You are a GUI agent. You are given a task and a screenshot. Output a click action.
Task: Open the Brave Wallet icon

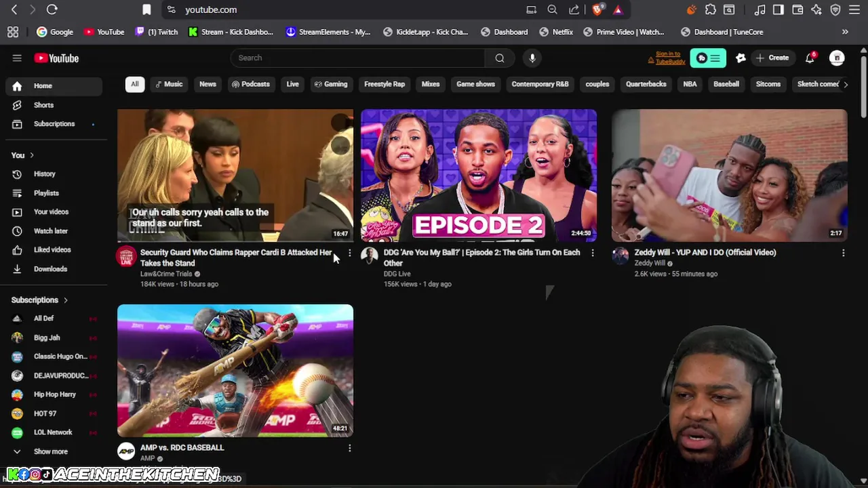click(797, 9)
